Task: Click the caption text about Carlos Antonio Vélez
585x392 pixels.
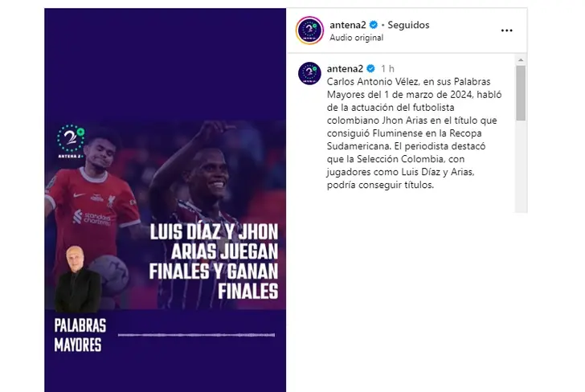Action: click(x=414, y=133)
